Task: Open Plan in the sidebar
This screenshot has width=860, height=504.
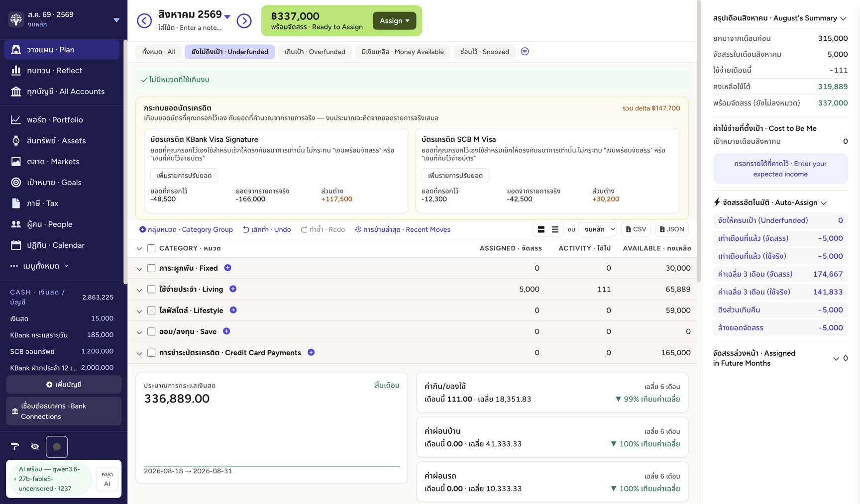Action: tap(62, 50)
